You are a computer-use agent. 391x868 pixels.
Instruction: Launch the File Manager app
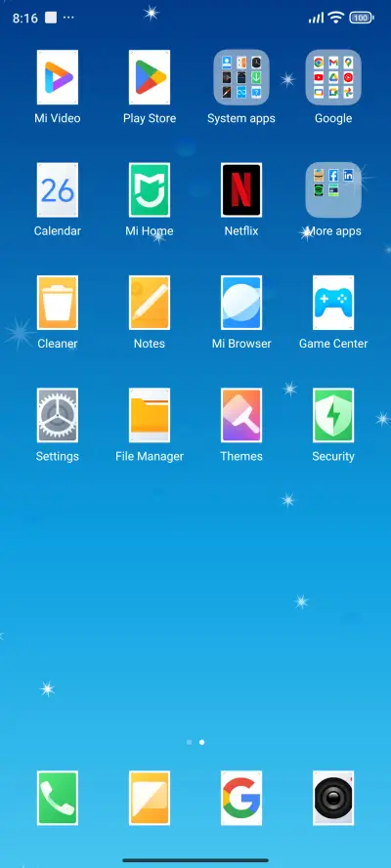click(150, 415)
